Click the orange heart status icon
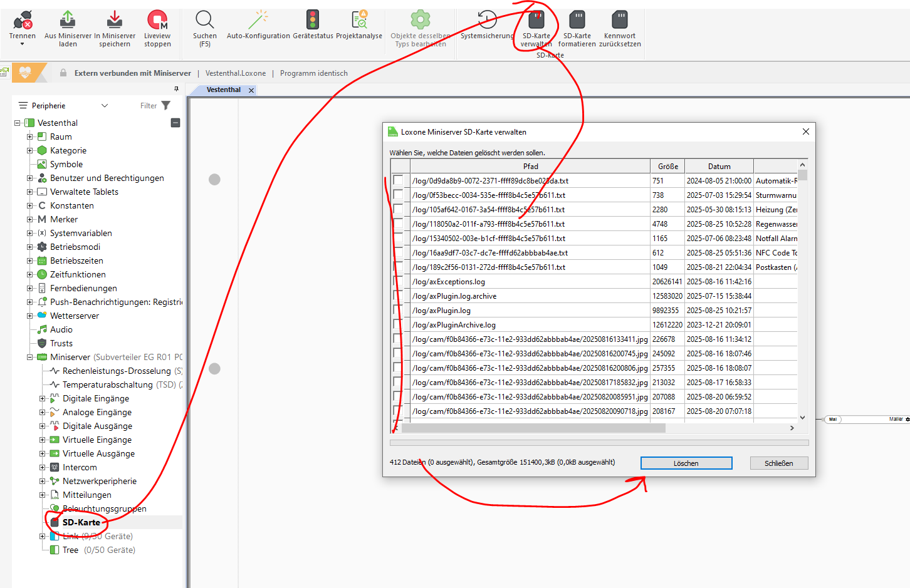 (x=25, y=73)
